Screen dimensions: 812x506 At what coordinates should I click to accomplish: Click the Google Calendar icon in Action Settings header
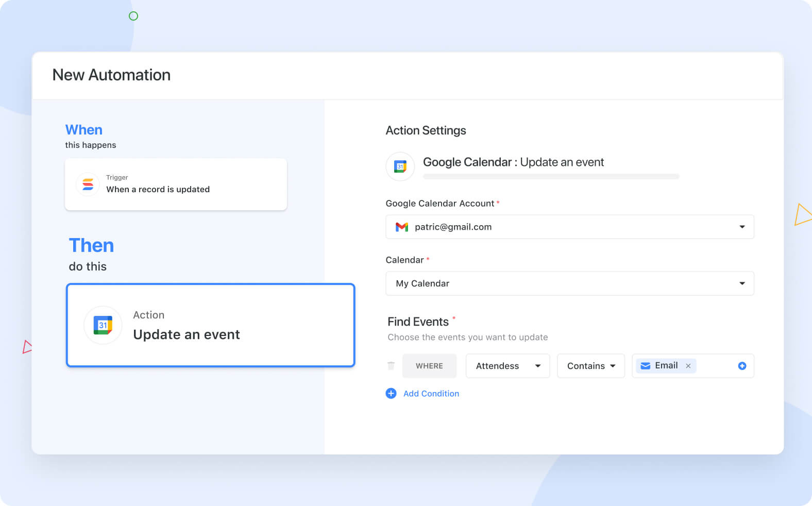[400, 166]
